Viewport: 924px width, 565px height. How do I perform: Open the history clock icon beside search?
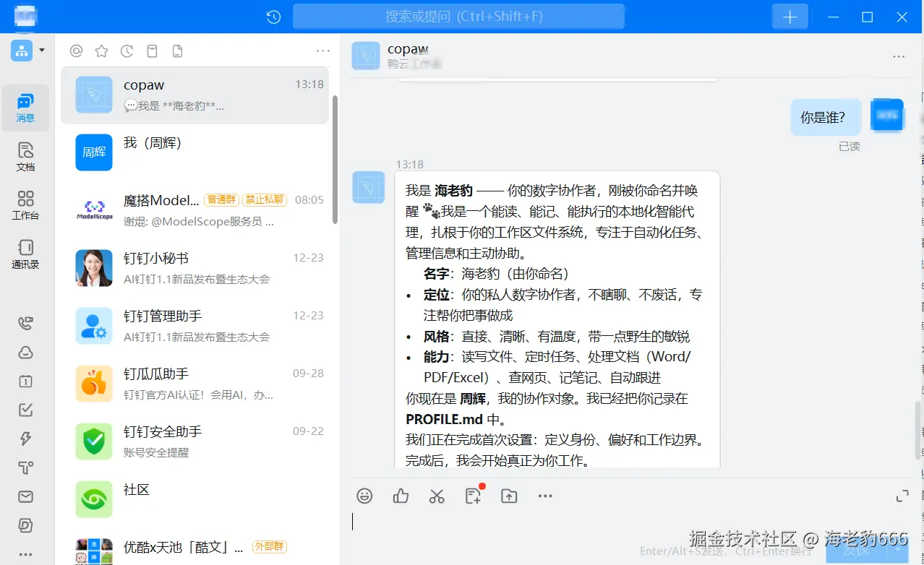coord(273,17)
